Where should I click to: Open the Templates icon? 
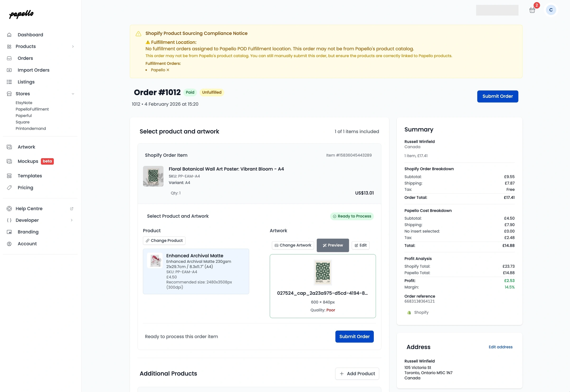[9, 176]
